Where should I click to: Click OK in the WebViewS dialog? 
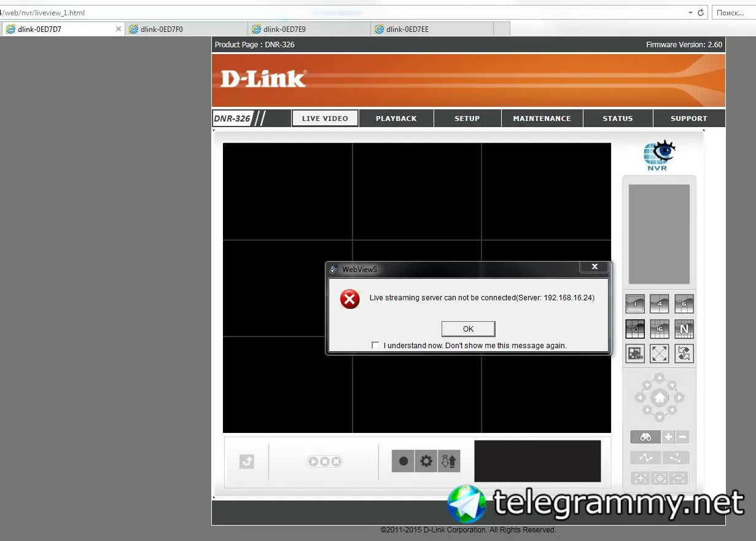pyautogui.click(x=468, y=329)
